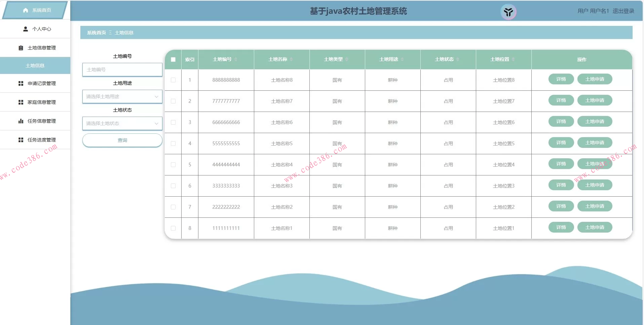
Task: Open the 请选择土地用途 dropdown
Action: tap(122, 96)
